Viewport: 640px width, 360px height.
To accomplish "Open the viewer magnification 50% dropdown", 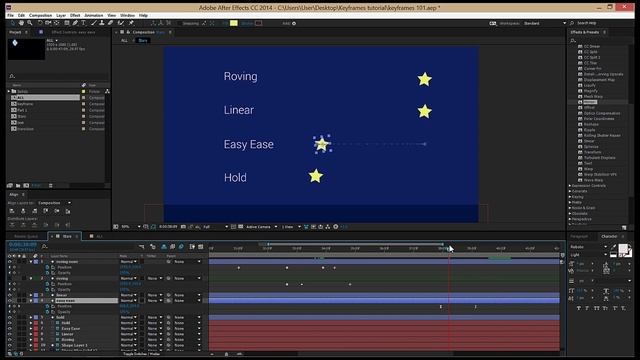I will (131, 227).
